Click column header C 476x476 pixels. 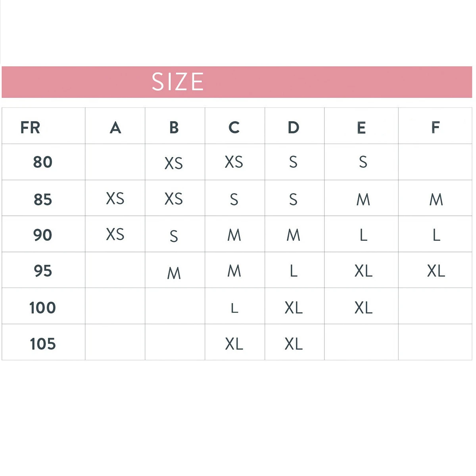click(234, 128)
